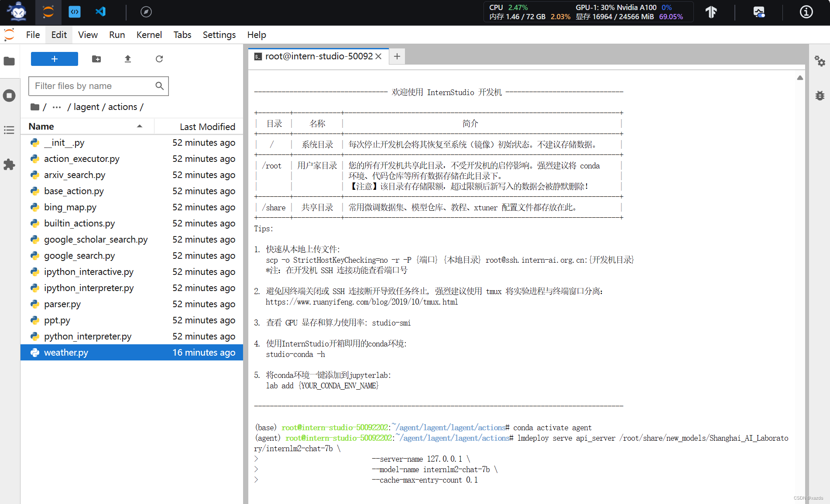The height and width of the screenshot is (504, 830).
Task: Click the JupyterLab logo beside File menu
Action: click(9, 35)
